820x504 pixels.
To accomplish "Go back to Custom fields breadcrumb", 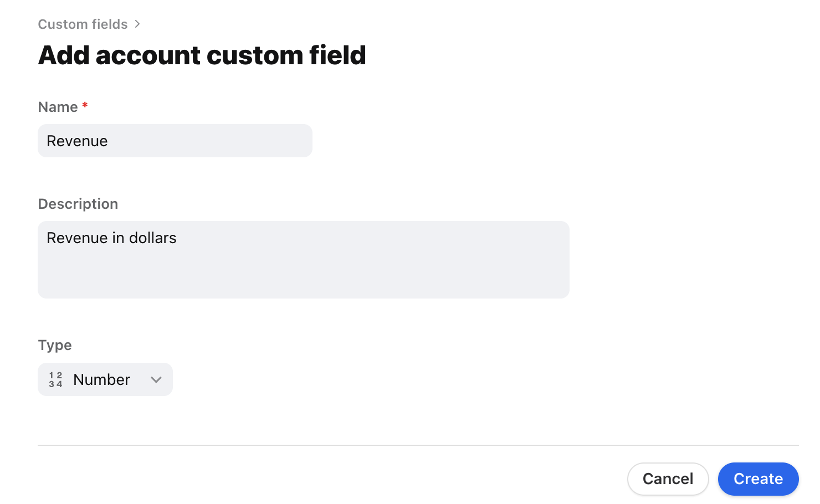I will (83, 24).
